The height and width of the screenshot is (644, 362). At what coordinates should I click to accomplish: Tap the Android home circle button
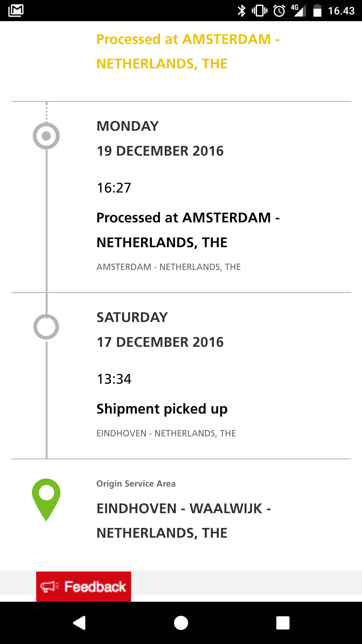(x=181, y=623)
